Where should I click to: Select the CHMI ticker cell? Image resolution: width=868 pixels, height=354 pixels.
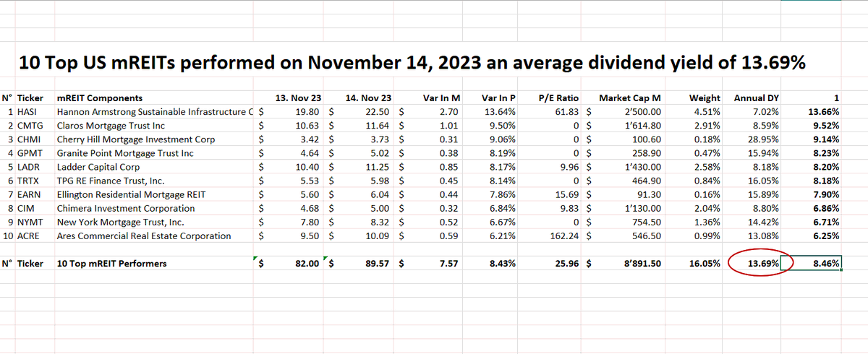[30, 139]
